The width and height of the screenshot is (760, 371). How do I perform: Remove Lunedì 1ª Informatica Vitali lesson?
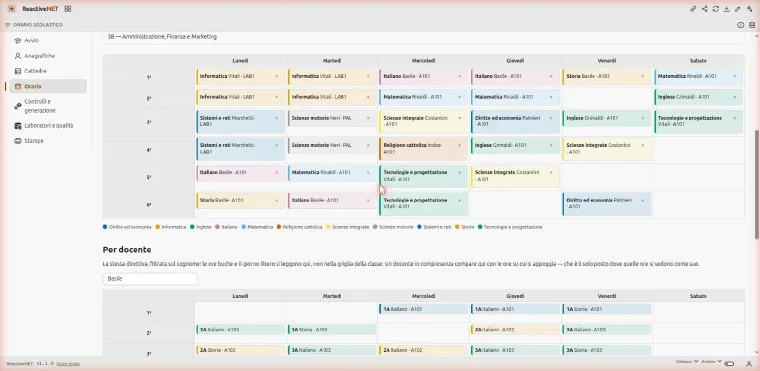[276, 77]
